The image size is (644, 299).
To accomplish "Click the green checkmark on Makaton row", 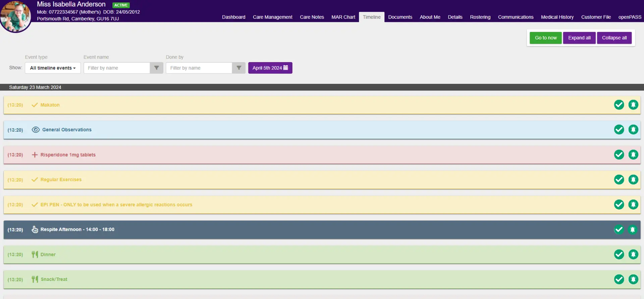I will [x=619, y=105].
